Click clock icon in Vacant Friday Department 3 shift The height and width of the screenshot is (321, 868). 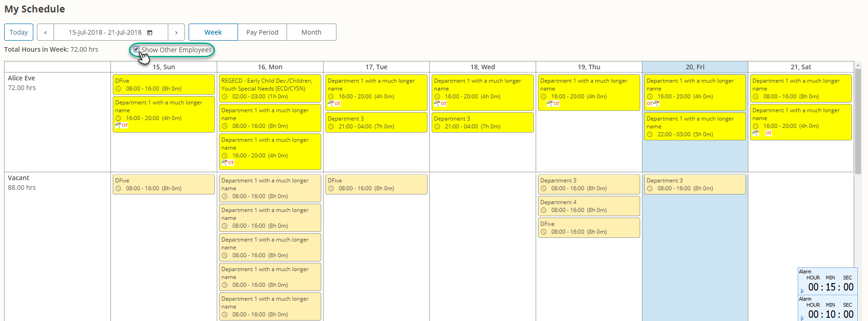[650, 188]
